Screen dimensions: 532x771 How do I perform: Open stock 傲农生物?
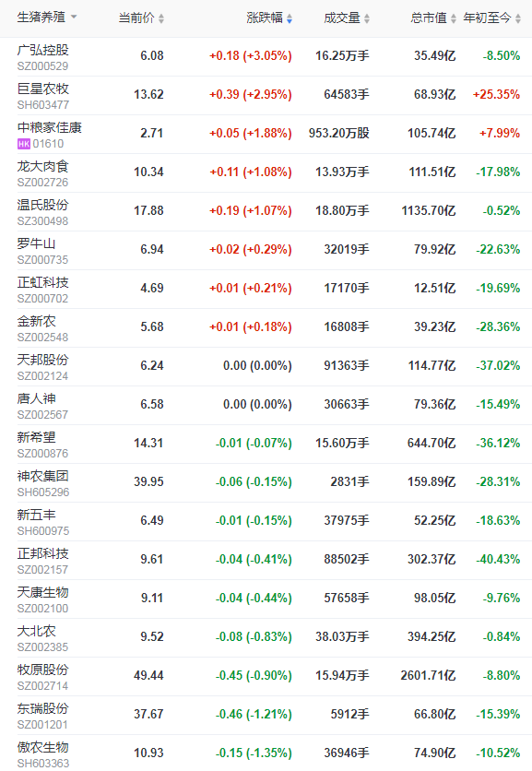click(x=42, y=747)
